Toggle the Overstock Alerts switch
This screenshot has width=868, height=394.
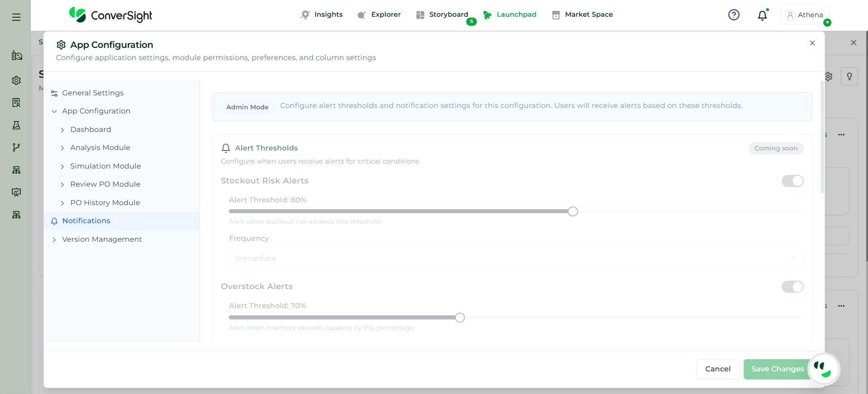click(x=792, y=287)
